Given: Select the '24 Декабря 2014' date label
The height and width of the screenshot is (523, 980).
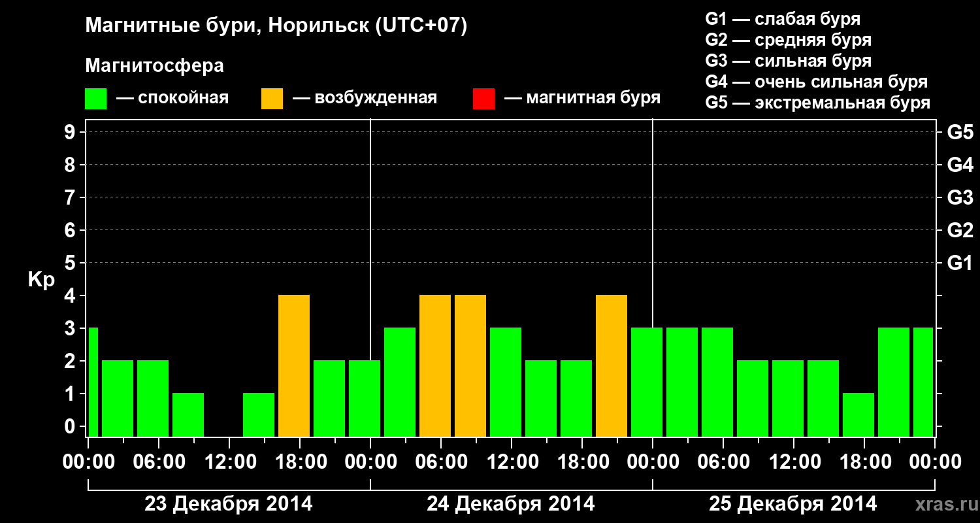Looking at the screenshot, I should pos(511,504).
